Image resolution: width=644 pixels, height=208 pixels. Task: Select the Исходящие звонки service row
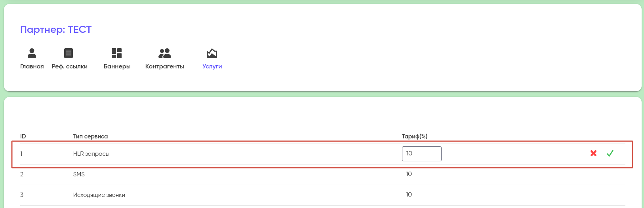(99, 195)
